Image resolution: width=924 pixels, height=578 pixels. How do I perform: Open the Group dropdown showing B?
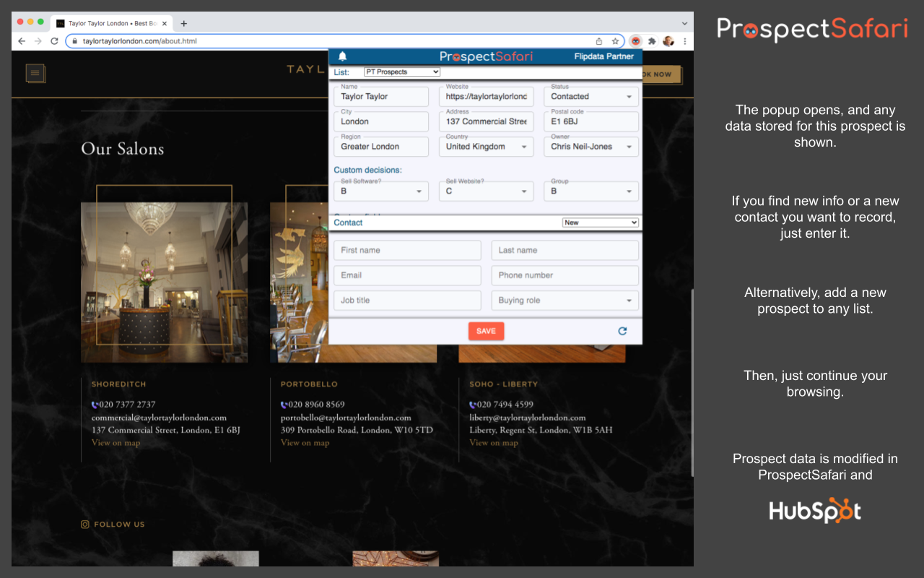click(590, 191)
